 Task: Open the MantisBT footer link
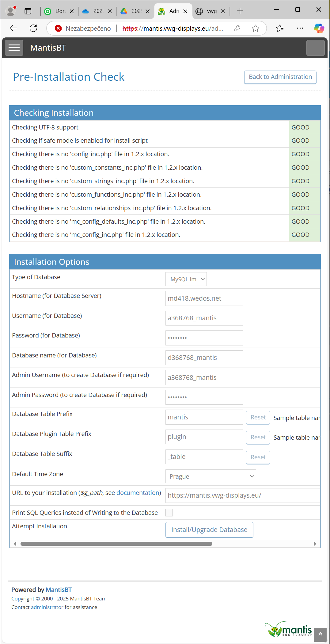pyautogui.click(x=59, y=590)
